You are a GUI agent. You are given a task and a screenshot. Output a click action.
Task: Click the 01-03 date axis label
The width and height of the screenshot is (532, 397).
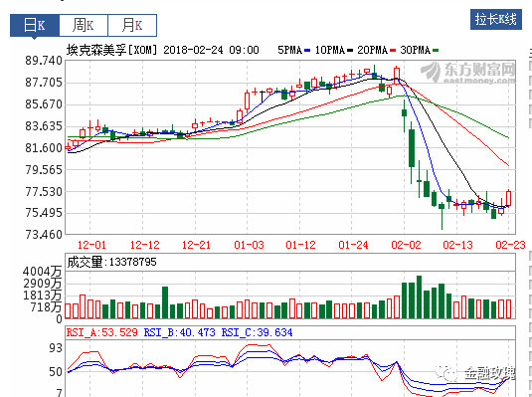[x=249, y=245]
